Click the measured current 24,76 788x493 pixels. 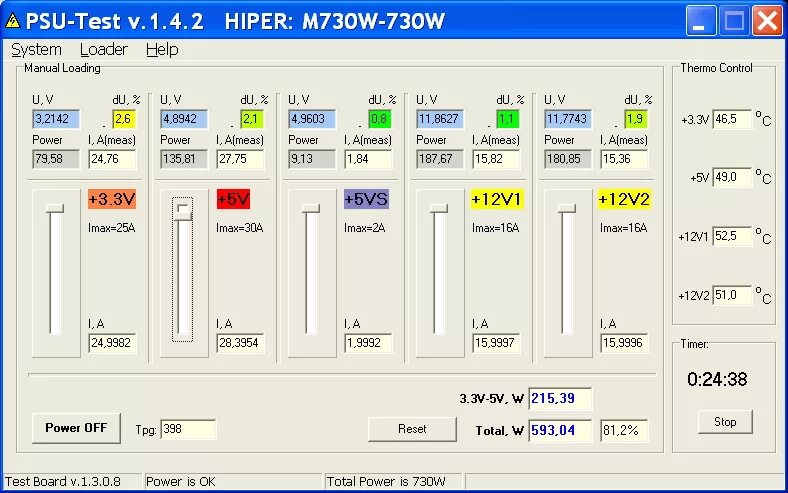pos(113,159)
